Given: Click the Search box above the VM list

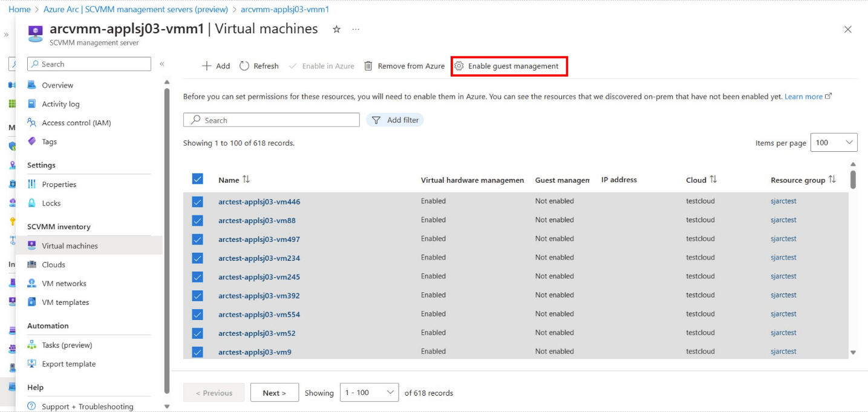Looking at the screenshot, I should [x=271, y=119].
